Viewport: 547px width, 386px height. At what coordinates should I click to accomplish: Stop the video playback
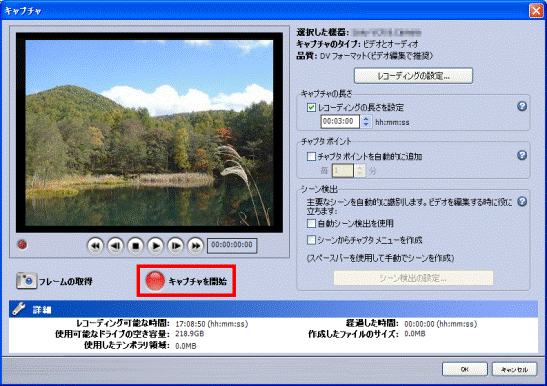[x=135, y=246]
